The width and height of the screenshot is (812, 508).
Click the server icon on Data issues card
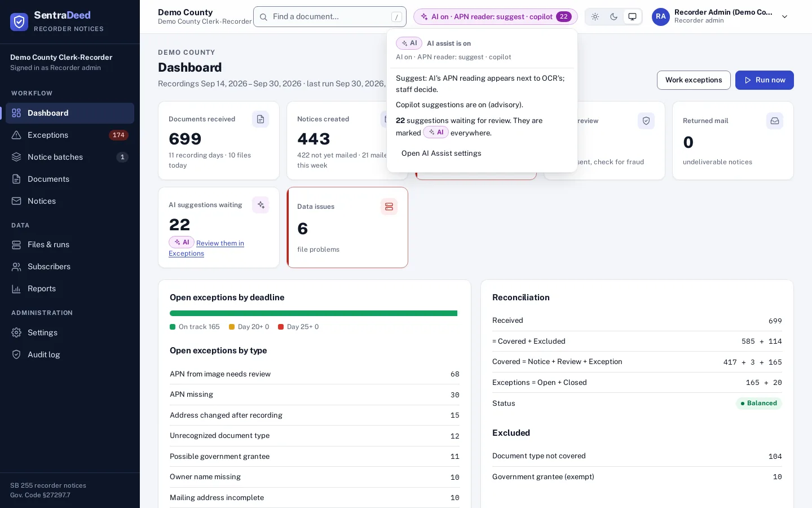[389, 207]
